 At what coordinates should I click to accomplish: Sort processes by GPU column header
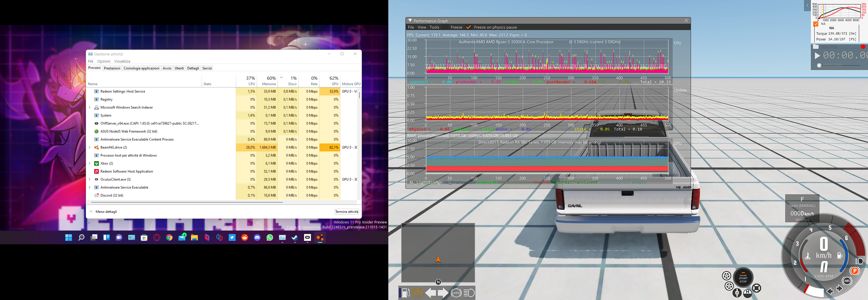coord(329,81)
